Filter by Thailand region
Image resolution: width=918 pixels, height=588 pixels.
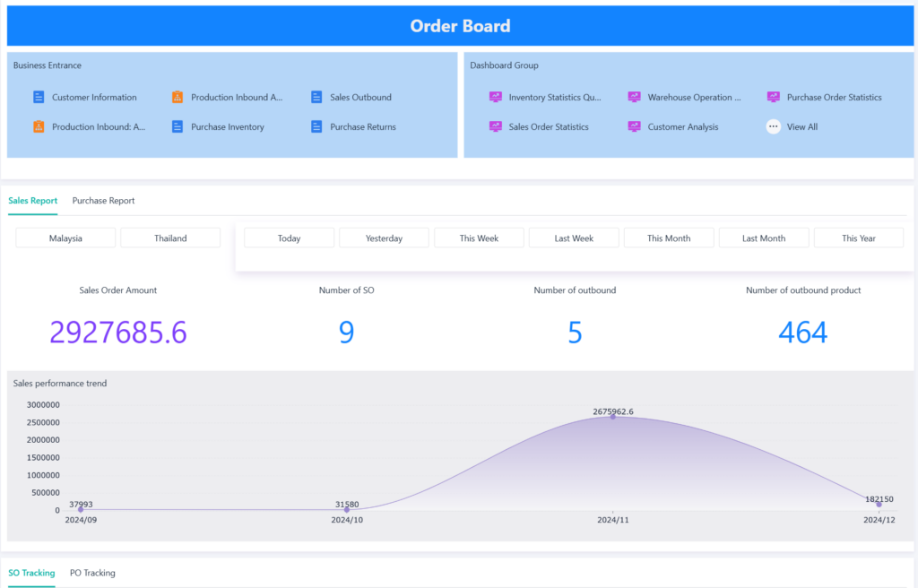170,238
